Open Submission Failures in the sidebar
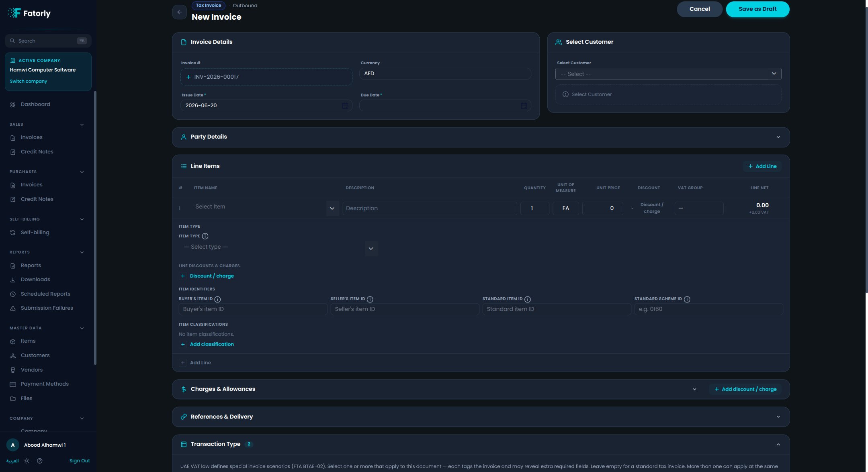This screenshot has height=472, width=868. (47, 308)
